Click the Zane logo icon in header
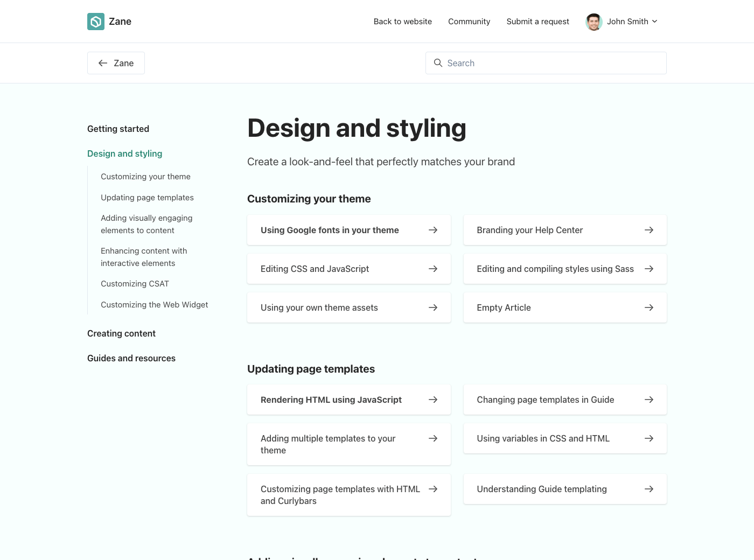The width and height of the screenshot is (754, 560). tap(96, 22)
